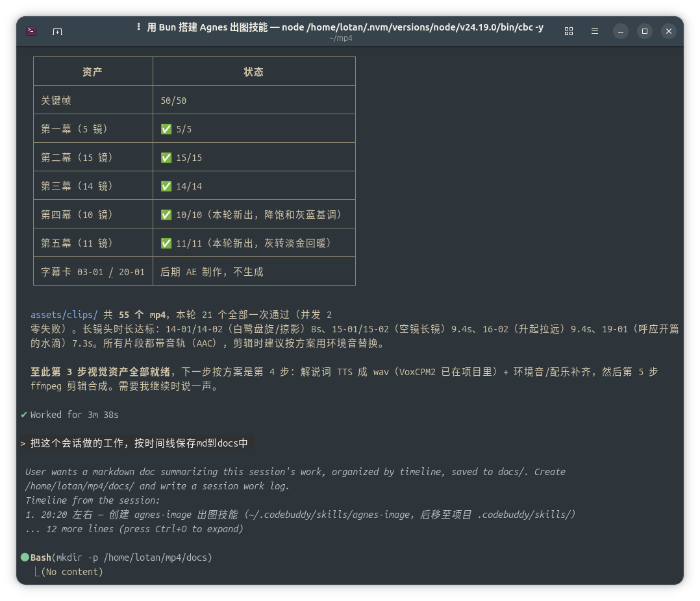Open a new tab with the plus icon
The height and width of the screenshot is (601, 700).
coord(57,31)
